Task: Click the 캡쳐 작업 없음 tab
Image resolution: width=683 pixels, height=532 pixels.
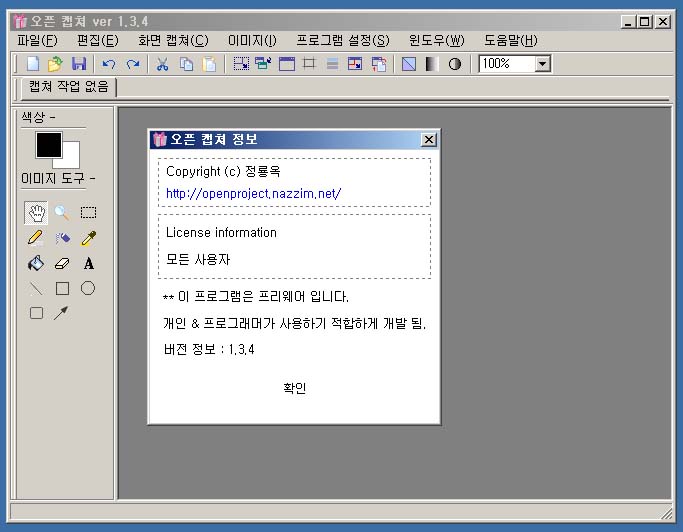Action: click(68, 86)
